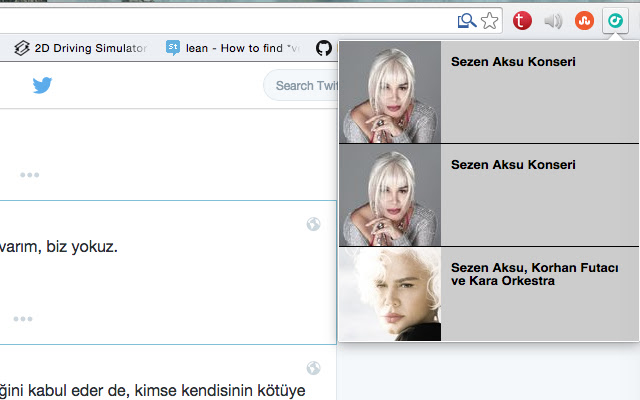Click the Twitter bird home logo
This screenshot has height=400, width=640.
(x=42, y=85)
